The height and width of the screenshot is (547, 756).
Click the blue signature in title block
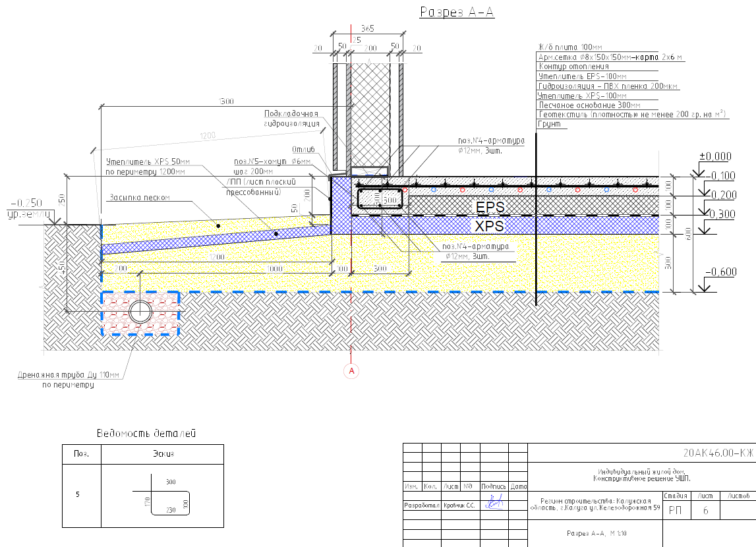tap(494, 502)
